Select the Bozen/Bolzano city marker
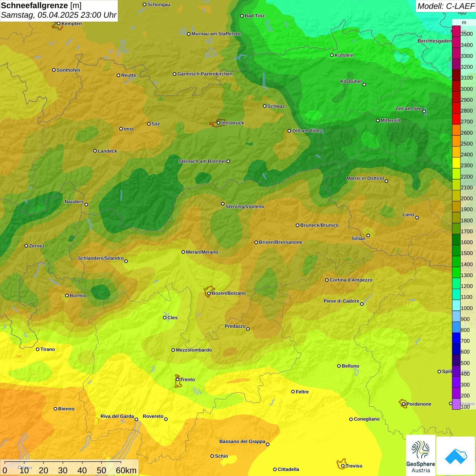Screen dimensions: 476x476 (209, 293)
